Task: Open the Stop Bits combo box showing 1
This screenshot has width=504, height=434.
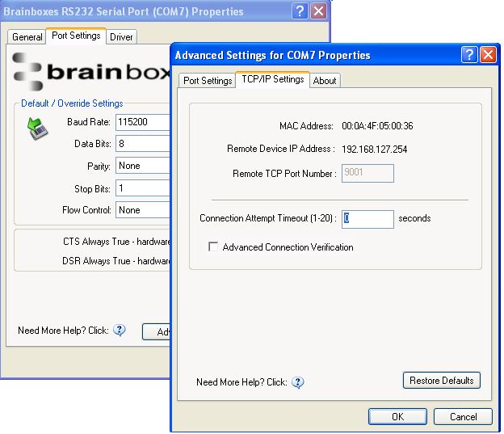Action: tap(143, 188)
